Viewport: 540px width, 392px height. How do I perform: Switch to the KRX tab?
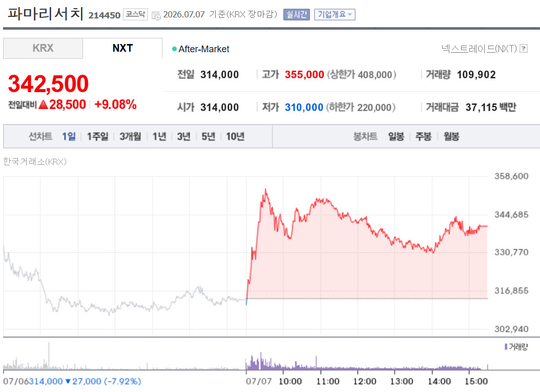click(x=43, y=48)
